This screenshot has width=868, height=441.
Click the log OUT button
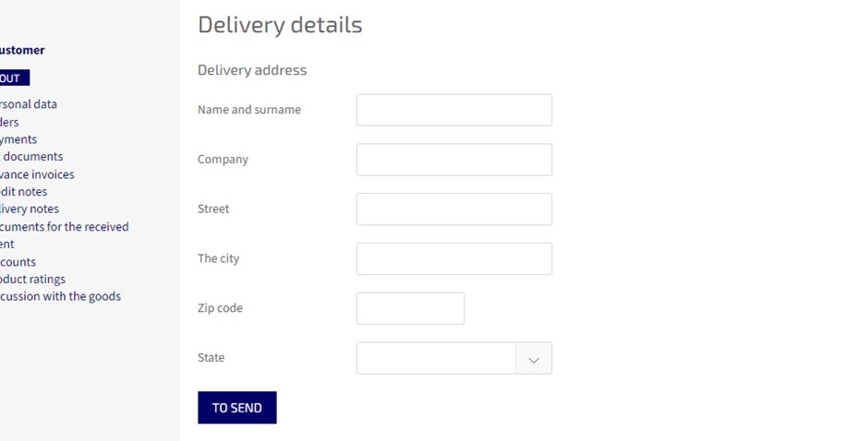(15, 78)
